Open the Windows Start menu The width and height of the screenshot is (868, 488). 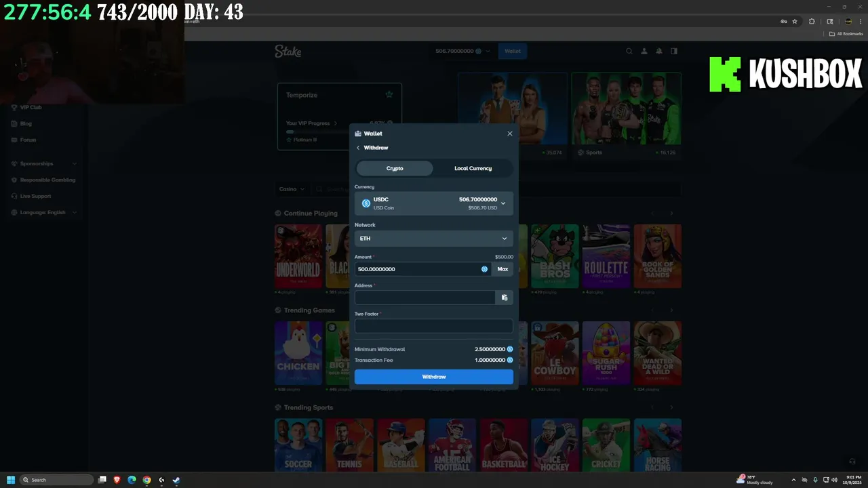11,480
